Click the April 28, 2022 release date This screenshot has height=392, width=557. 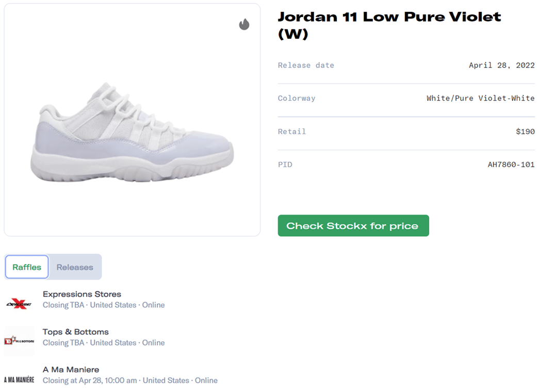point(501,66)
